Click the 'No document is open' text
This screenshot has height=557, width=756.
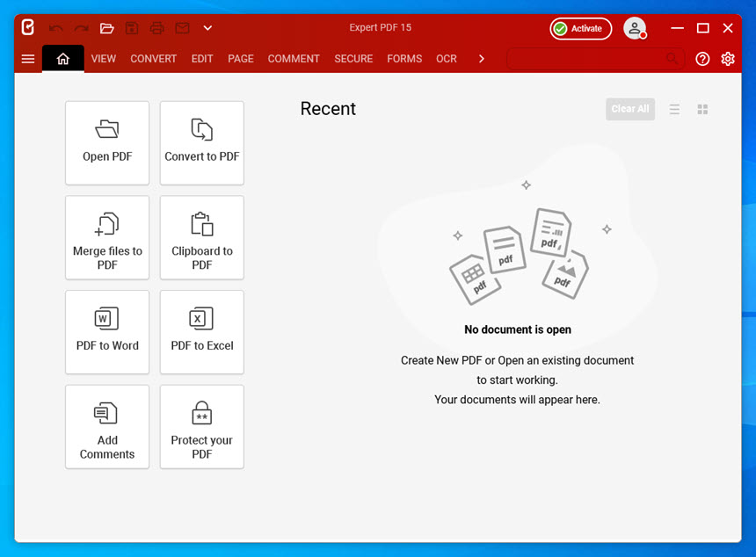pos(518,329)
